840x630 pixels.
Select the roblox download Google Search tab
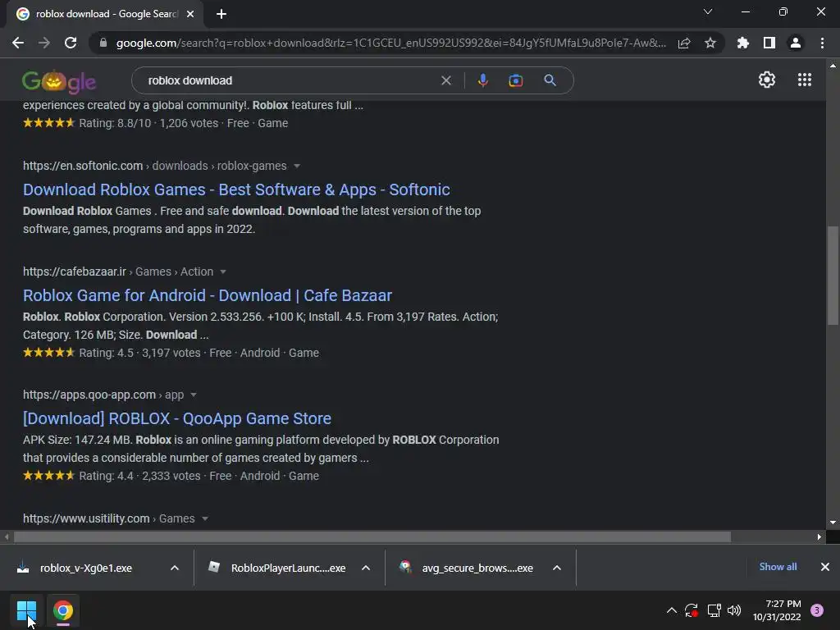(x=105, y=14)
